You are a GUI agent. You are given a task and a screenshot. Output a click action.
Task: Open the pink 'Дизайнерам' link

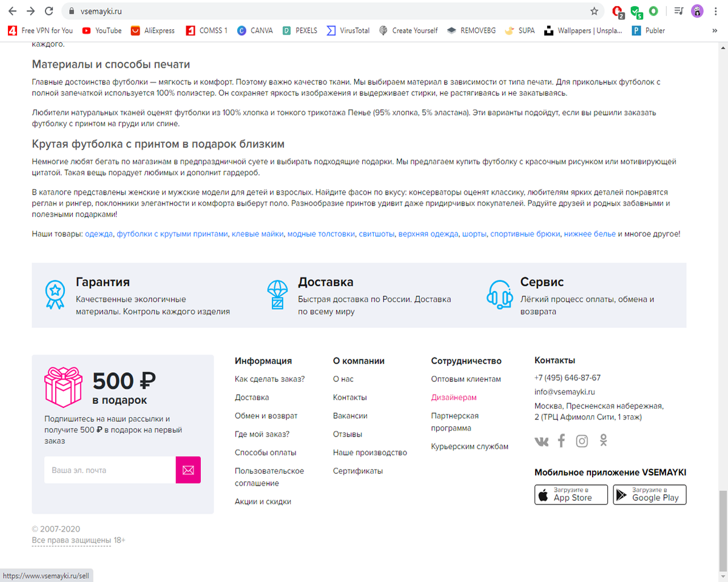click(454, 397)
